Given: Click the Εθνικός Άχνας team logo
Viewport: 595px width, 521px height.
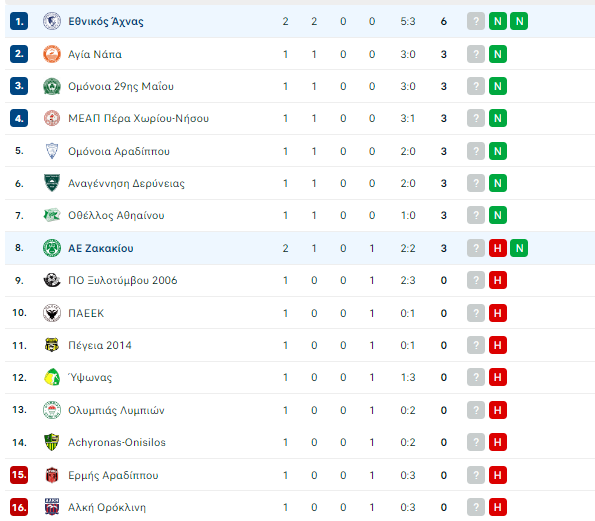Looking at the screenshot, I should 52,21.
